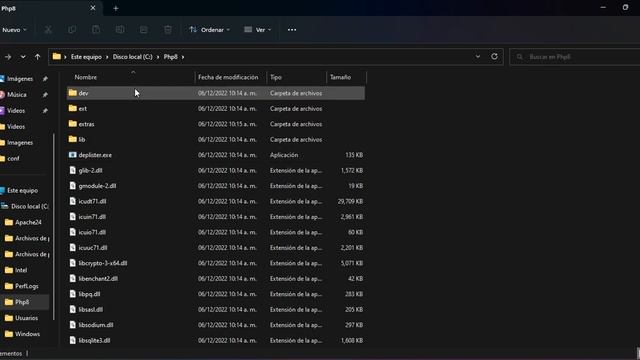Expand chevron after Disco local (C:) breadcrumb
The image size is (640, 360).
[x=158, y=57]
